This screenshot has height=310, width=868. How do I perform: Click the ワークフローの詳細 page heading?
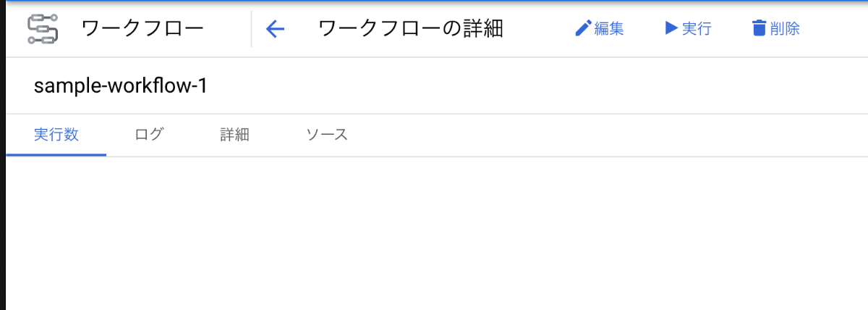[410, 29]
